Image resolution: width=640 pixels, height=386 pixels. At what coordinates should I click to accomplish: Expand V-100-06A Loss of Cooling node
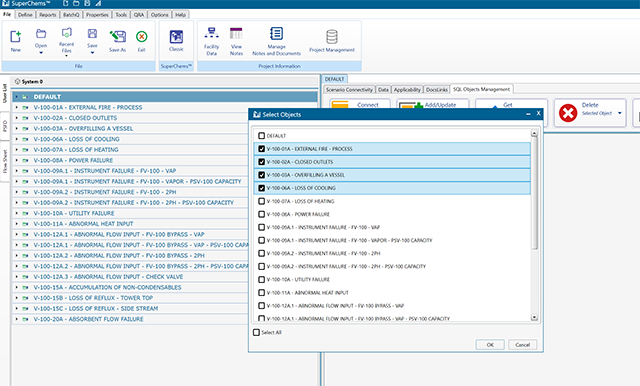(17, 139)
